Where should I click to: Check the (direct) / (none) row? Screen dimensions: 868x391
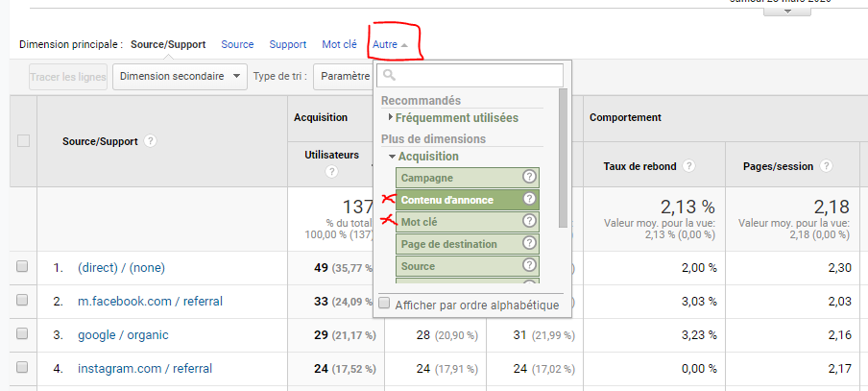pyautogui.click(x=22, y=266)
